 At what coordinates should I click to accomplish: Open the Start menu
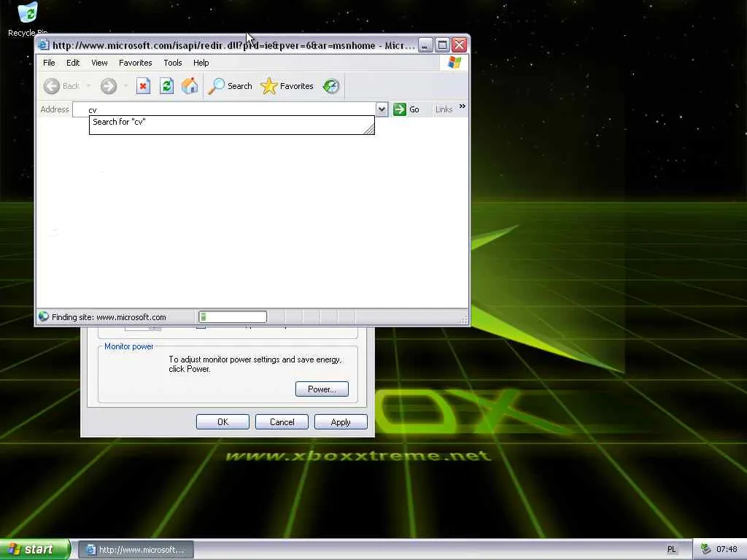pyautogui.click(x=35, y=549)
